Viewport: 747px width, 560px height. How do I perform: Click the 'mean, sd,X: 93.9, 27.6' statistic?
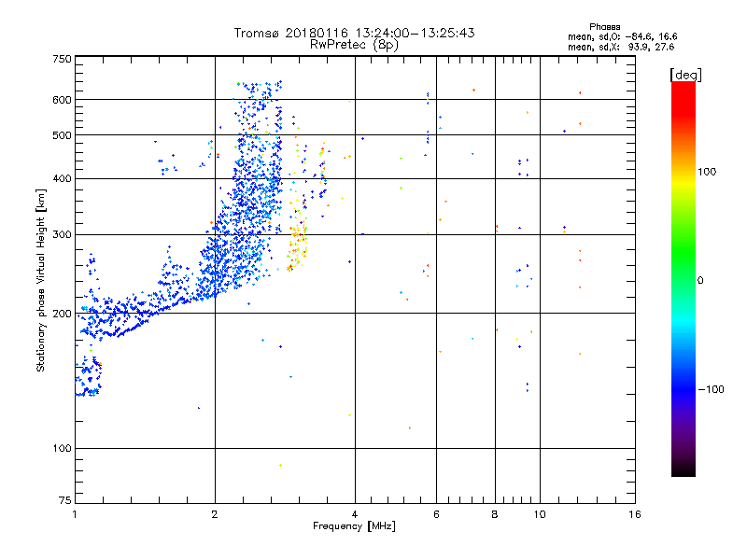(621, 47)
